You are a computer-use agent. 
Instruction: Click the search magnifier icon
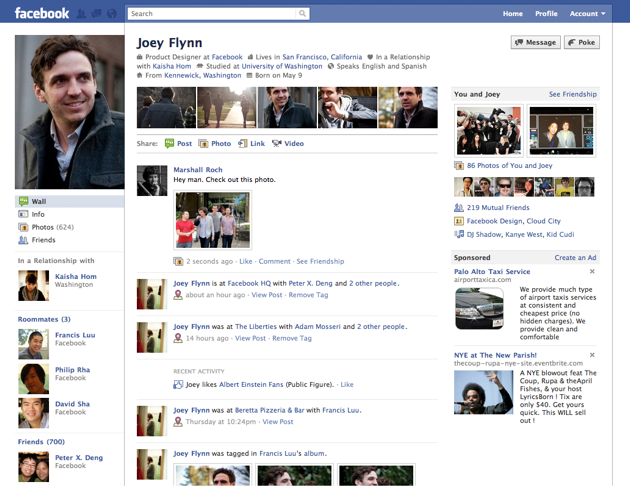click(303, 14)
